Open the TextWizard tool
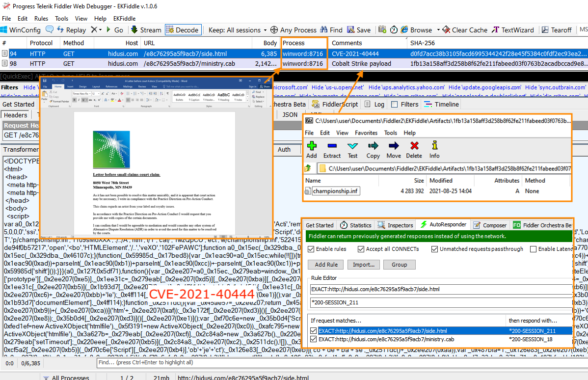The width and height of the screenshot is (588, 380). (512, 30)
